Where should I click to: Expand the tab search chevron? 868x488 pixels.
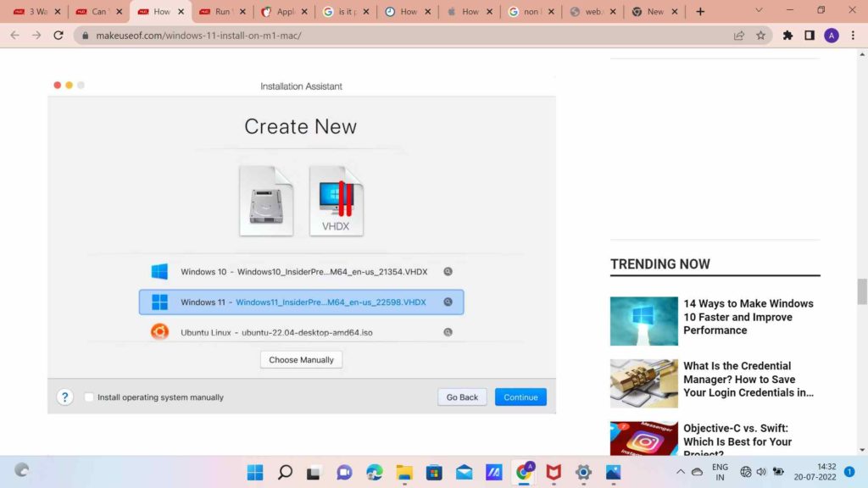(759, 10)
